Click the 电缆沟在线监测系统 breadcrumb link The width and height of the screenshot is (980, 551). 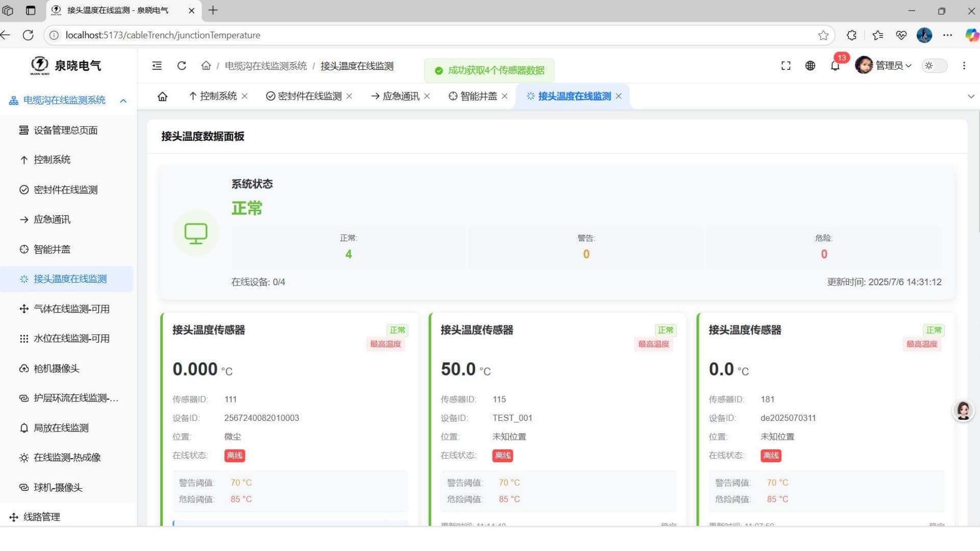[x=266, y=66]
